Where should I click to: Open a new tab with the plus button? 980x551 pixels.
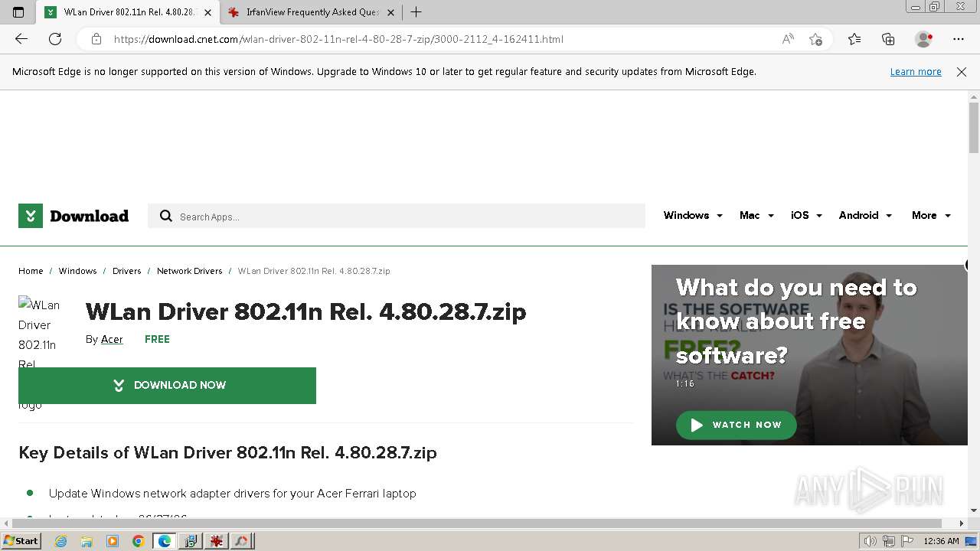(416, 12)
